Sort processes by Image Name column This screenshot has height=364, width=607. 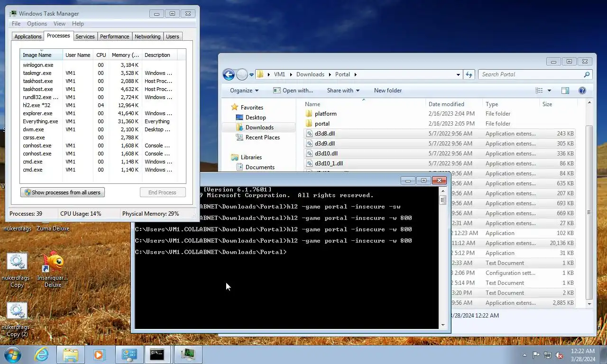[x=41, y=55]
